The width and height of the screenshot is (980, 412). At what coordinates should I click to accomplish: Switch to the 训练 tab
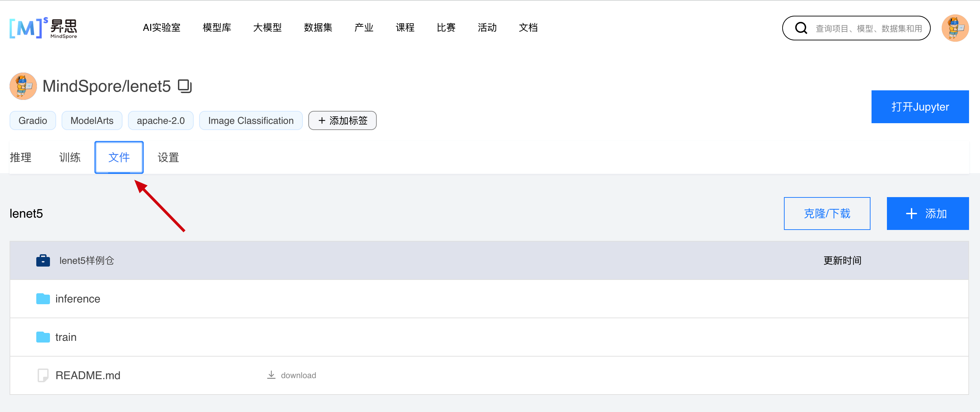point(69,157)
